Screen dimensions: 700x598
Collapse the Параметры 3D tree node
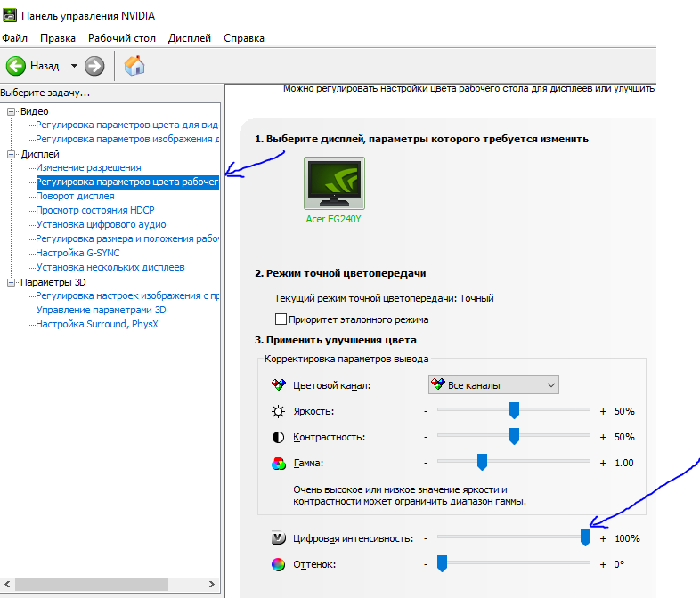click(x=12, y=282)
